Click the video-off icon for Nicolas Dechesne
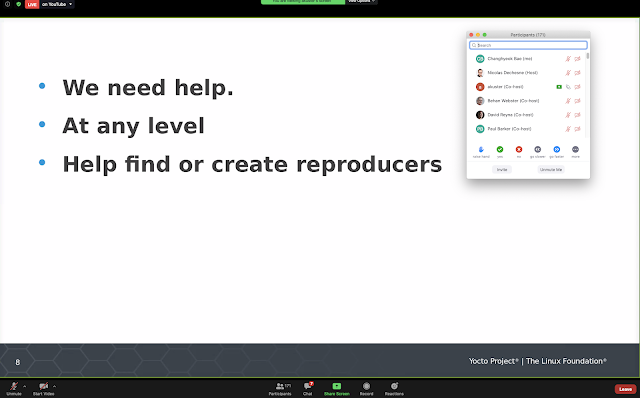Viewport: 640px width, 398px height. coord(578,73)
